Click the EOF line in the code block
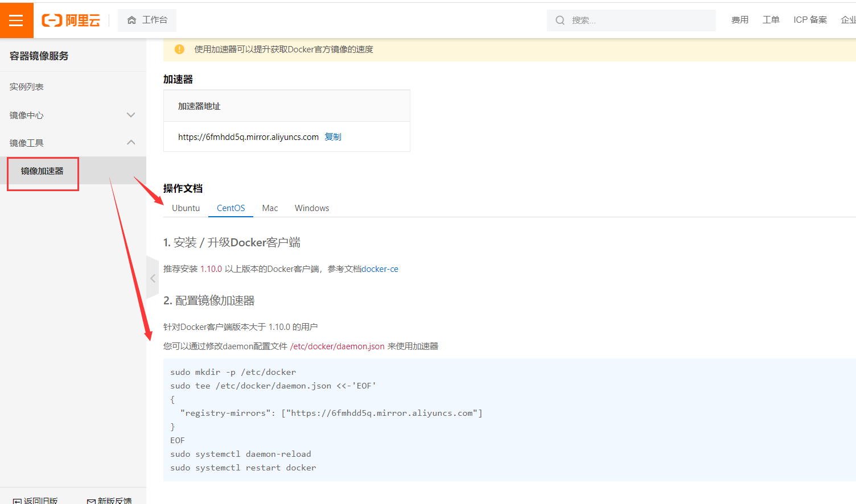This screenshot has height=504, width=856. 178,440
